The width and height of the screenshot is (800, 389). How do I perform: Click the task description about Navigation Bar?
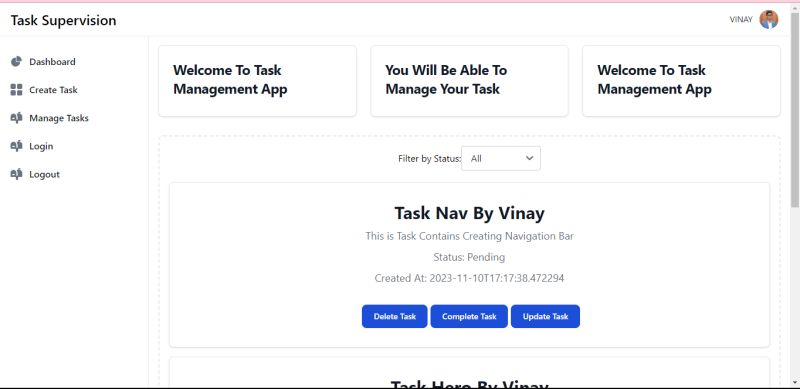[469, 236]
